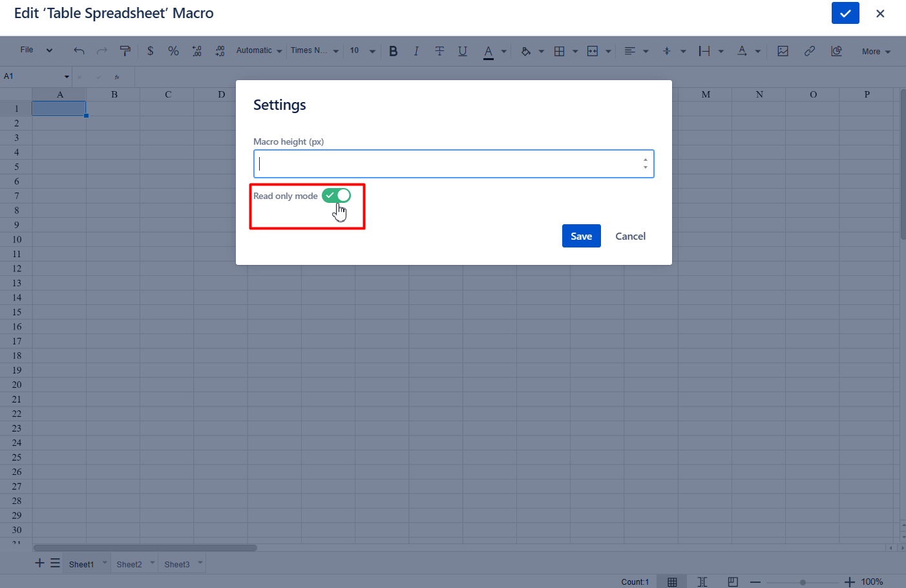The image size is (906, 588).
Task: Apply italic formatting
Action: (416, 51)
